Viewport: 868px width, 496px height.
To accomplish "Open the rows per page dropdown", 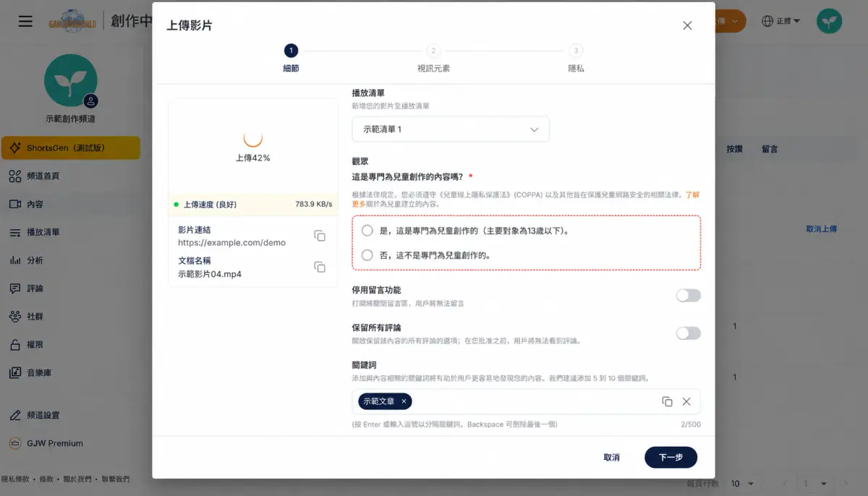I will [741, 483].
